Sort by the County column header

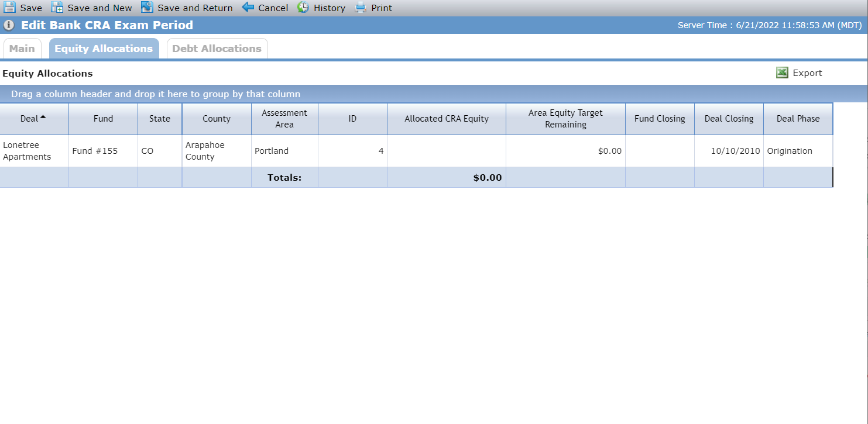[x=217, y=119]
